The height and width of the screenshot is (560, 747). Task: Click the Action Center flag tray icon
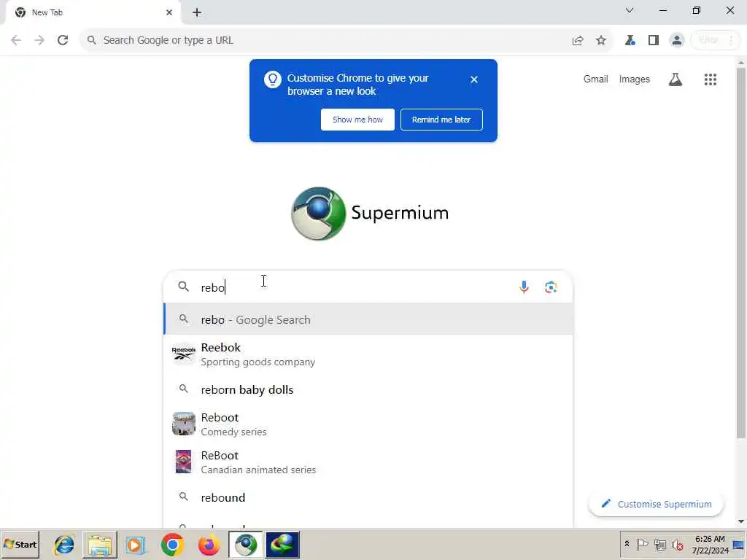pos(642,544)
